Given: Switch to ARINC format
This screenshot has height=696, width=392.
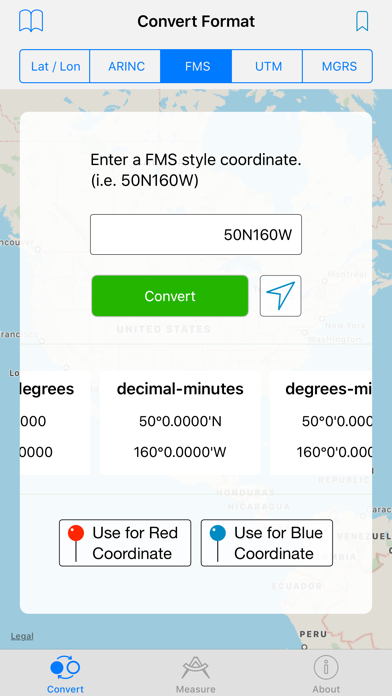Looking at the screenshot, I should 125,67.
